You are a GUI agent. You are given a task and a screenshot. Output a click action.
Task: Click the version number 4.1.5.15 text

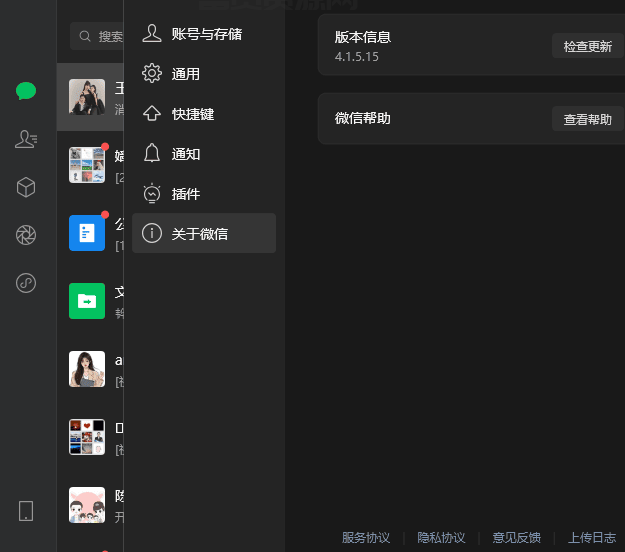tap(356, 57)
